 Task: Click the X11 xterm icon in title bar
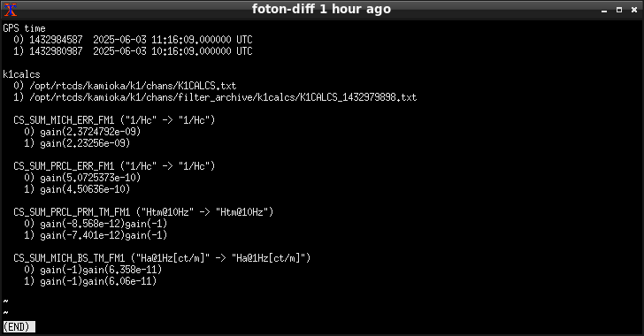click(x=11, y=10)
